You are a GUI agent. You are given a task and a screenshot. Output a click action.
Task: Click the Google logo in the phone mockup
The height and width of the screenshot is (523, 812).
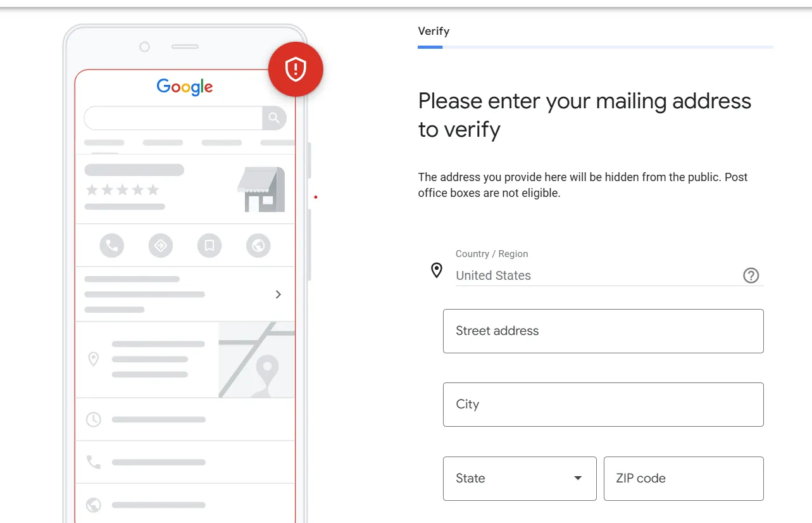[x=184, y=87]
